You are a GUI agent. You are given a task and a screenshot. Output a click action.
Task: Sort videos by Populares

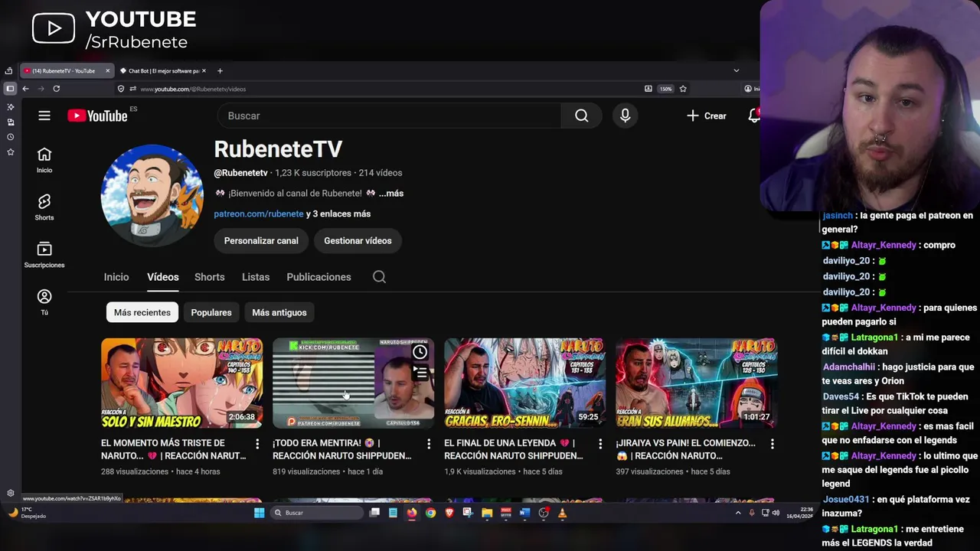[x=211, y=312]
